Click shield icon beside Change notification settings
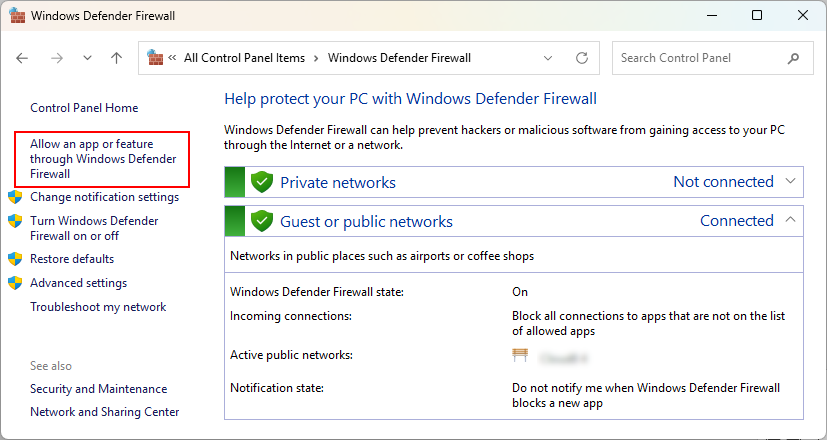 click(x=15, y=197)
